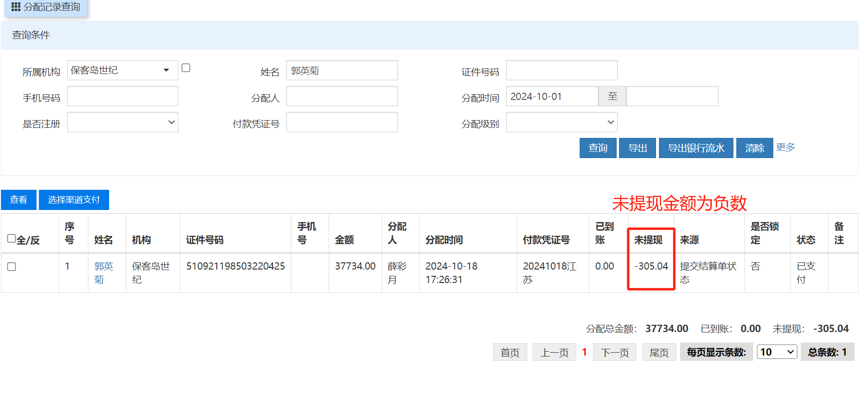
Task: Focus the 证件号码 input field
Action: pos(561,70)
